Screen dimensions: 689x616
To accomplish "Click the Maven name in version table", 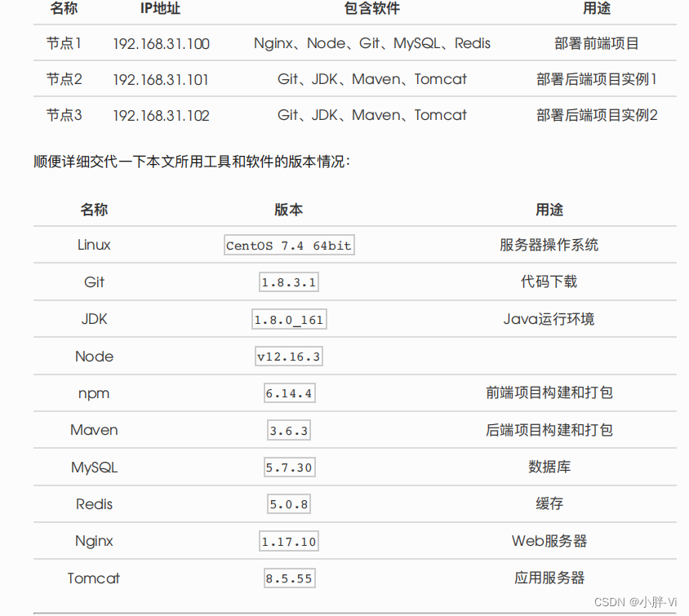I will (94, 430).
